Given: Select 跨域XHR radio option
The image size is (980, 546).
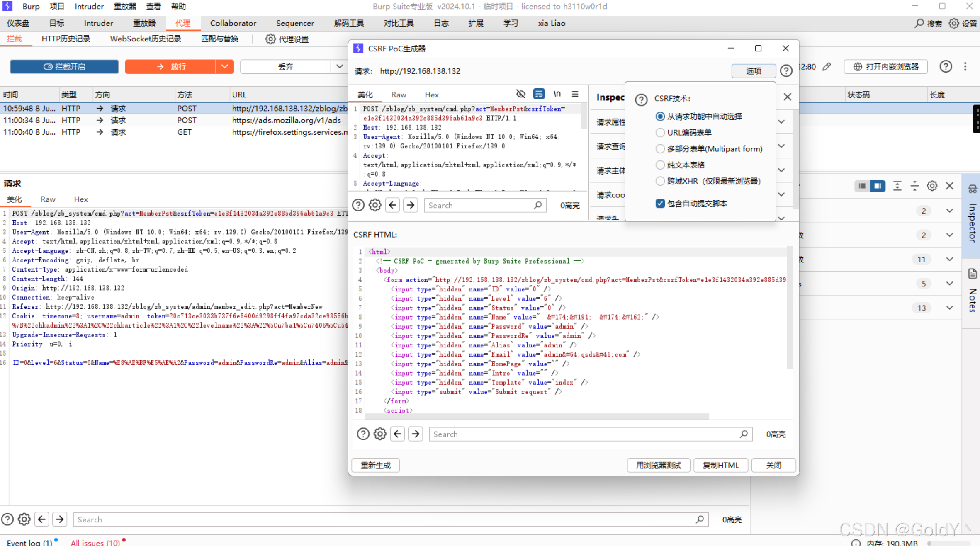Looking at the screenshot, I should (x=660, y=181).
